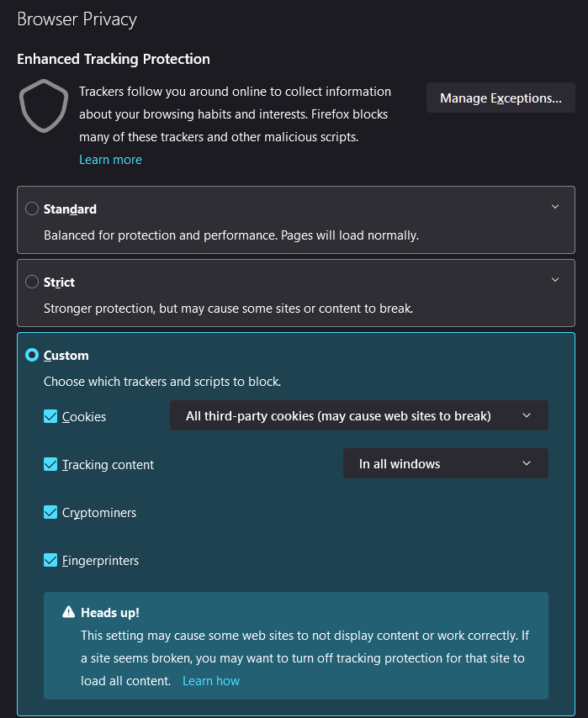Screen dimensions: 588x718
Task: Open the Learn how link
Action: pyautogui.click(x=211, y=681)
